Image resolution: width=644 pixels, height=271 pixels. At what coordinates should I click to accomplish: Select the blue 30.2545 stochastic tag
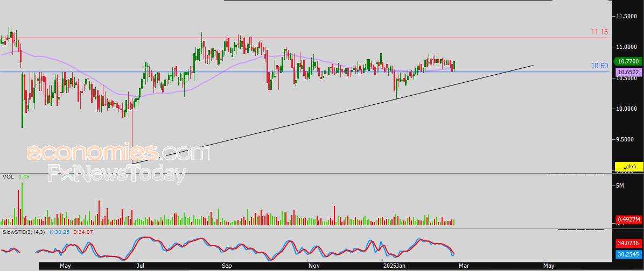629,255
